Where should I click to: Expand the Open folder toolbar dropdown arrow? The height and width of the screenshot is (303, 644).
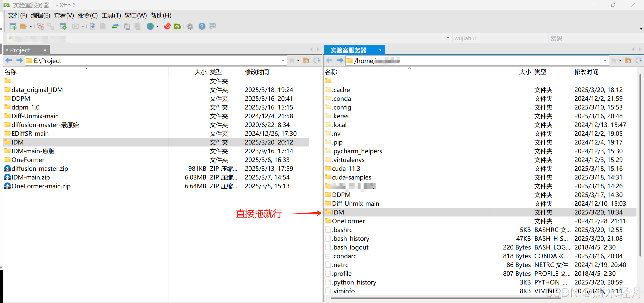coord(31,26)
